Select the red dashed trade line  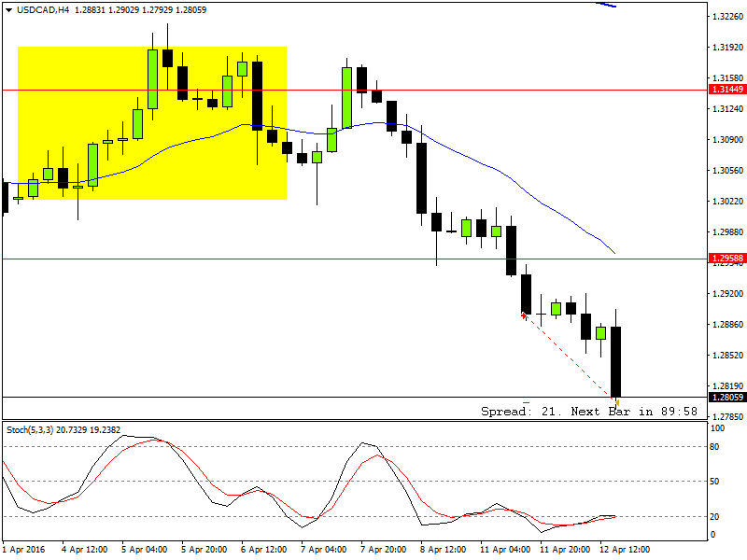569,357
